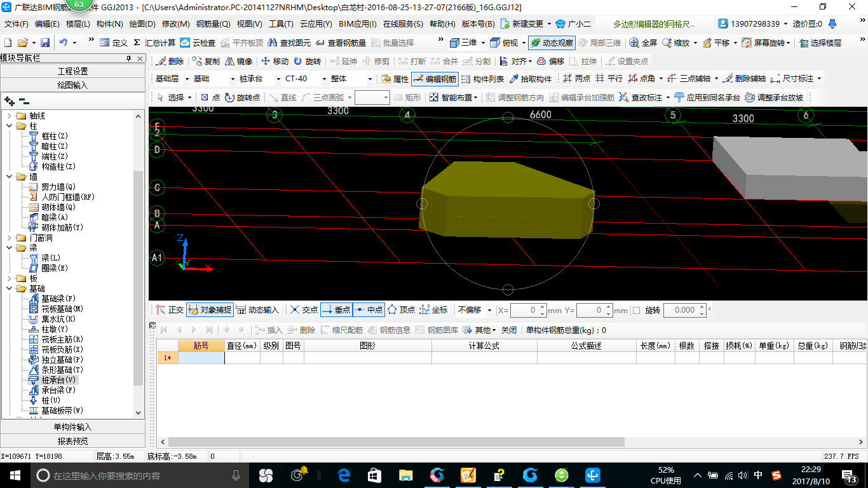Image resolution: width=868 pixels, height=488 pixels.
Task: Click 关闭 in rebar table toolbar
Action: pyautogui.click(x=508, y=330)
